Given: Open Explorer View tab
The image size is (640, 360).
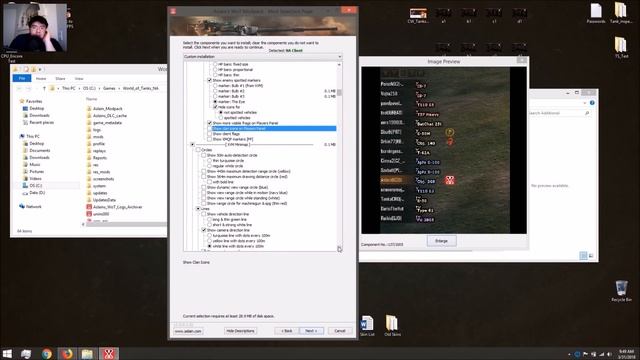Looking at the screenshot, I should point(79,78).
